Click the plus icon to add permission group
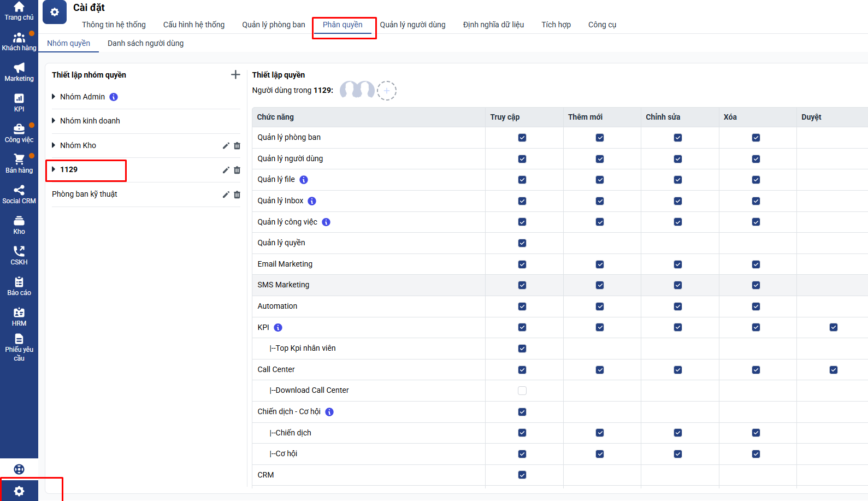868x501 pixels. 235,75
